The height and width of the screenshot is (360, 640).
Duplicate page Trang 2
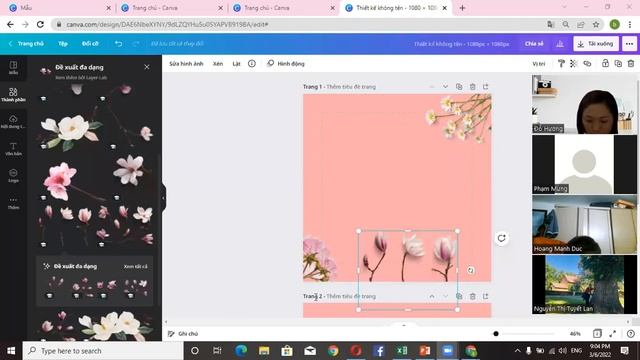pyautogui.click(x=459, y=296)
